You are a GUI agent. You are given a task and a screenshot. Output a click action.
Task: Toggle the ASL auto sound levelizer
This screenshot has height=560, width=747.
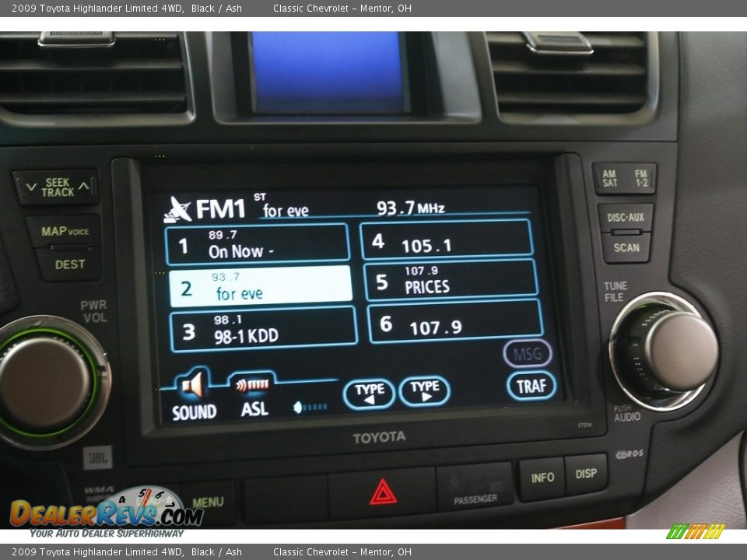tap(254, 395)
